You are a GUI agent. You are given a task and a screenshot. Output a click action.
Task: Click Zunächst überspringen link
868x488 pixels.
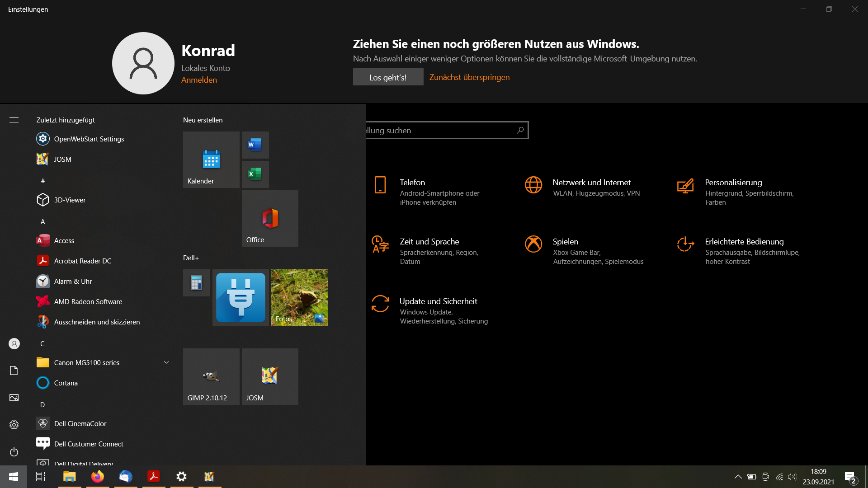coord(469,77)
